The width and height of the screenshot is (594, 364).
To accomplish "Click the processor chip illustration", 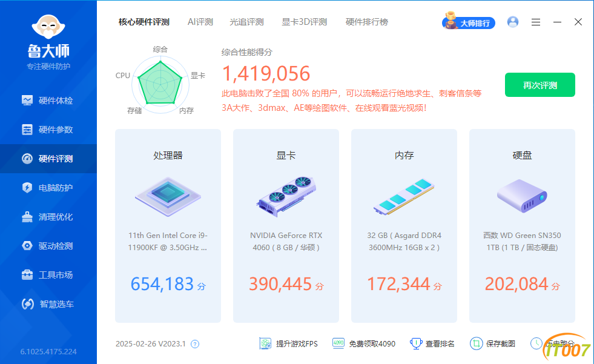I will click(168, 196).
